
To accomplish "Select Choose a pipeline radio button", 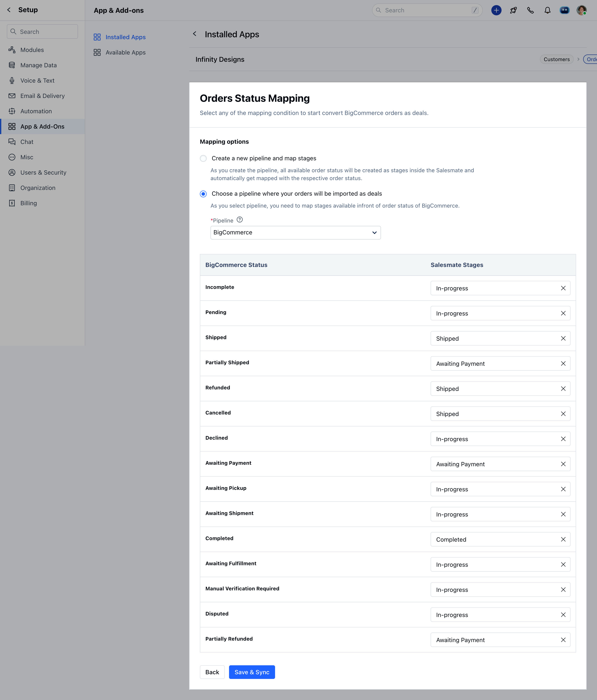I will [x=203, y=194].
